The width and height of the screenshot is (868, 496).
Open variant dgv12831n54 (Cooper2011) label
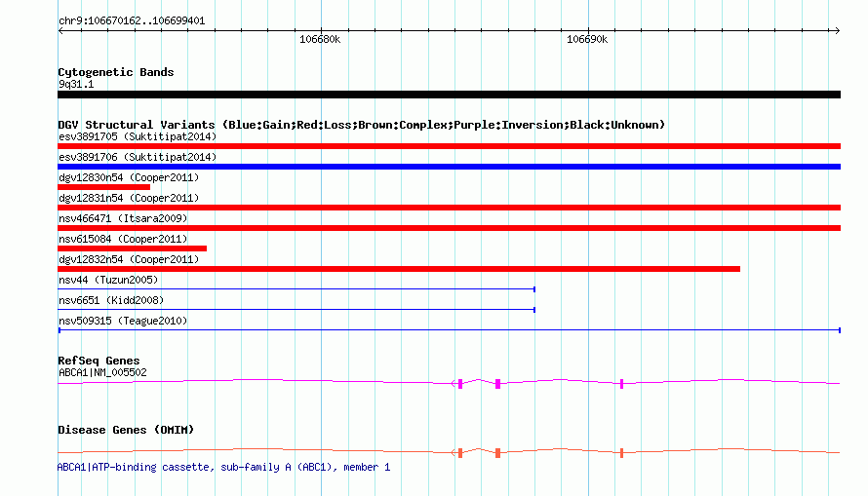[129, 198]
